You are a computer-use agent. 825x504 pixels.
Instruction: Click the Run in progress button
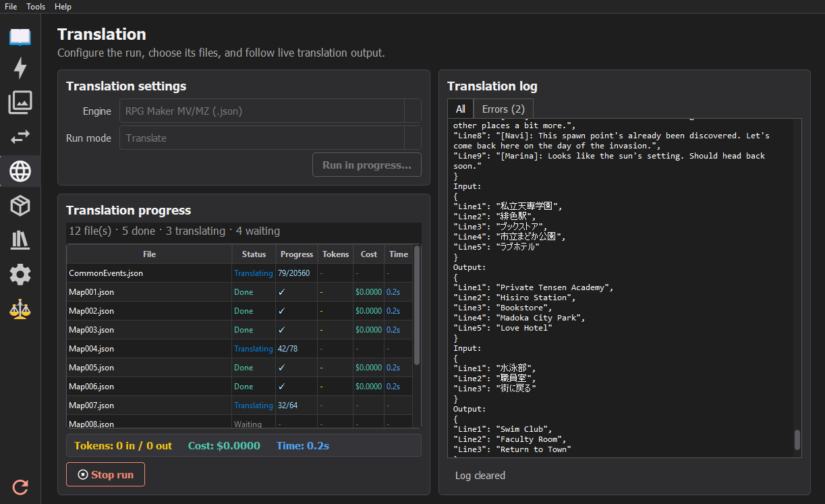coord(367,165)
